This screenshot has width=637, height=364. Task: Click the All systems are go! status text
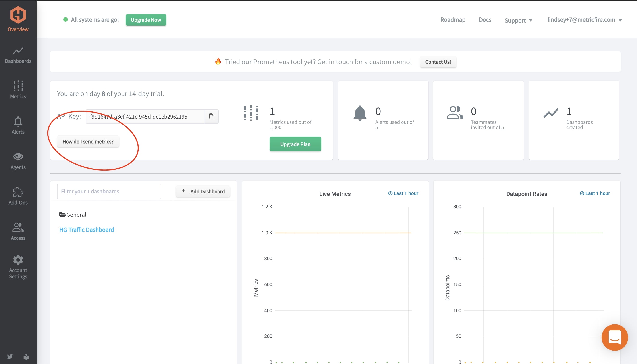[x=95, y=19]
